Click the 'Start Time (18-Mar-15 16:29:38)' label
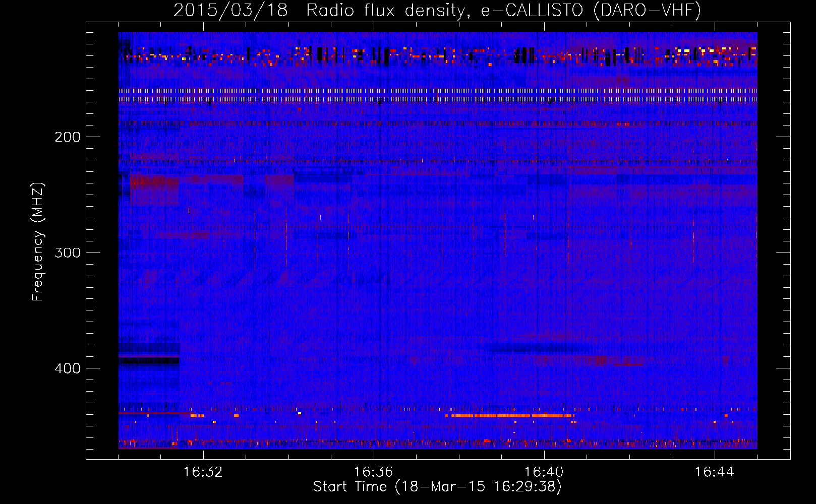The image size is (816, 504). coord(437,487)
